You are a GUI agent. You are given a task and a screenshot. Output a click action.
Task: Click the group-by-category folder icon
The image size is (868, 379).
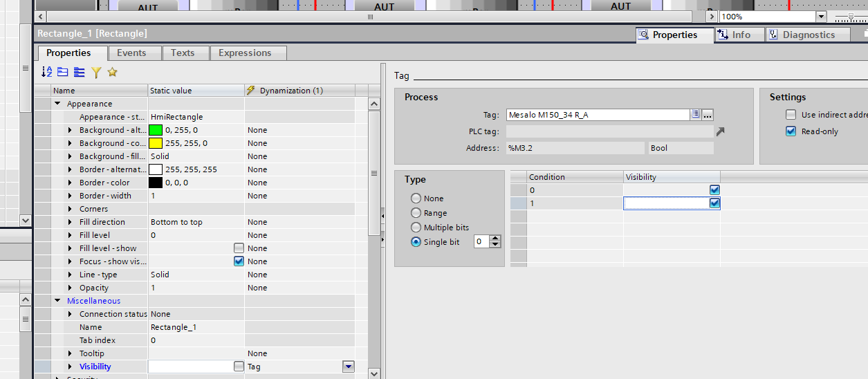63,72
